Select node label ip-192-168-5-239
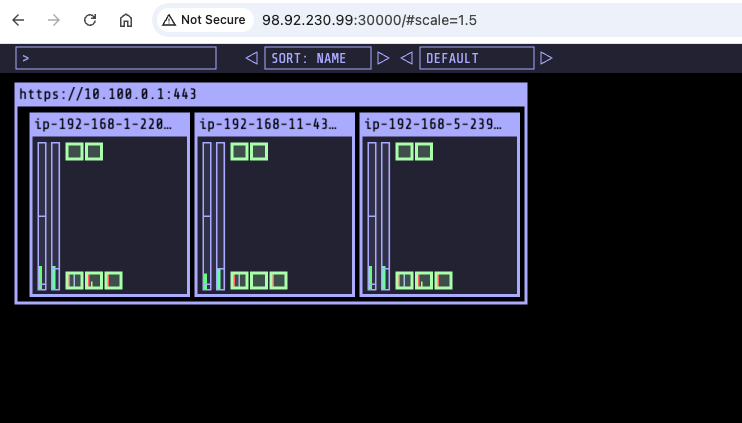This screenshot has height=423, width=742. pos(440,124)
